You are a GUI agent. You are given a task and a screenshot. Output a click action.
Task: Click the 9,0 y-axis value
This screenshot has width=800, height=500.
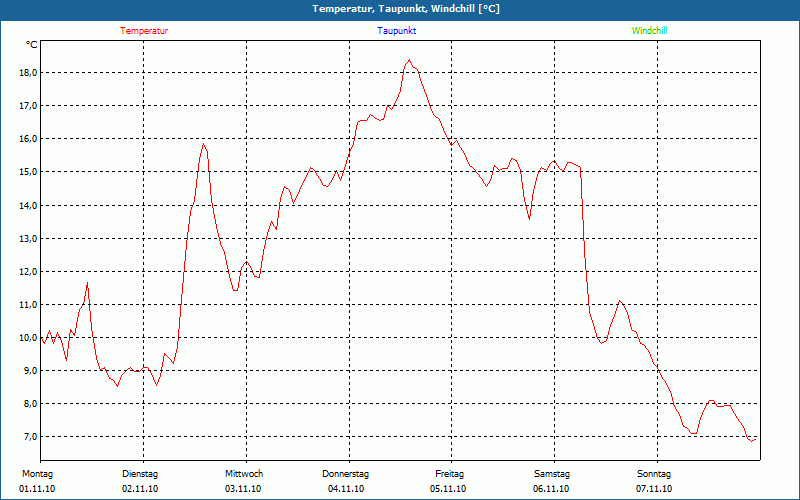coord(31,370)
